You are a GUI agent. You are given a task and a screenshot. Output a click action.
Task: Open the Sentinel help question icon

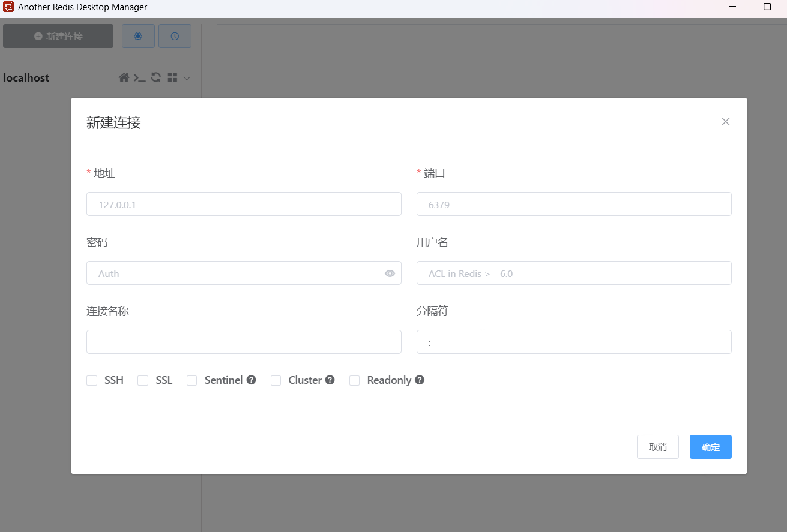(252, 380)
